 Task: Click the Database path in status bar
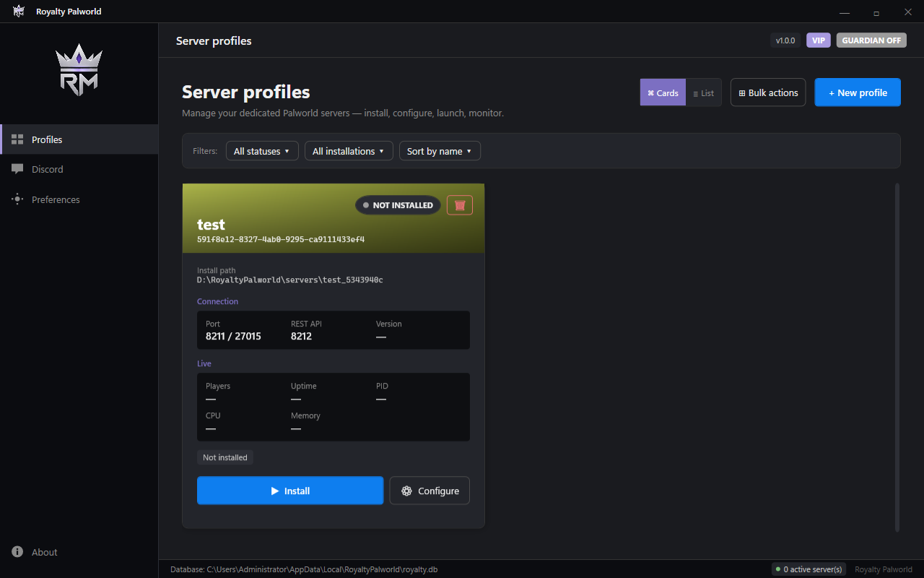tap(304, 569)
